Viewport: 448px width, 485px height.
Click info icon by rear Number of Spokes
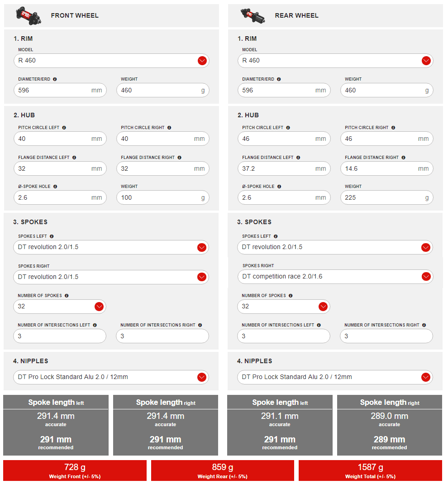291,296
